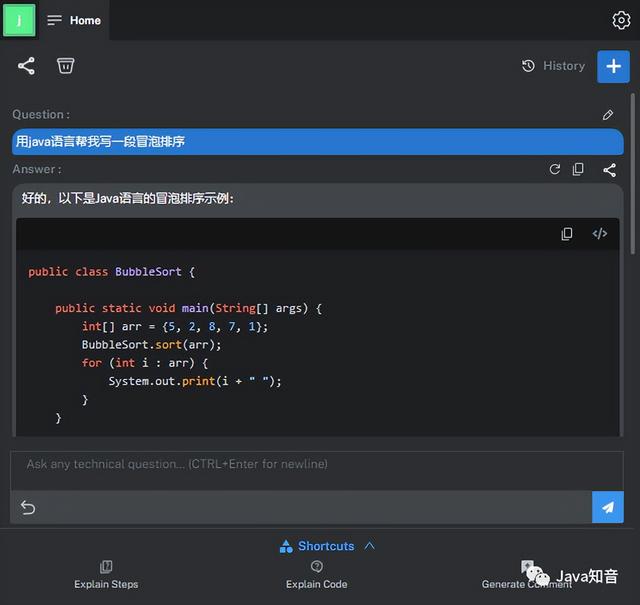Image resolution: width=640 pixels, height=605 pixels.
Task: Start a new chat with the plus button
Action: click(613, 66)
